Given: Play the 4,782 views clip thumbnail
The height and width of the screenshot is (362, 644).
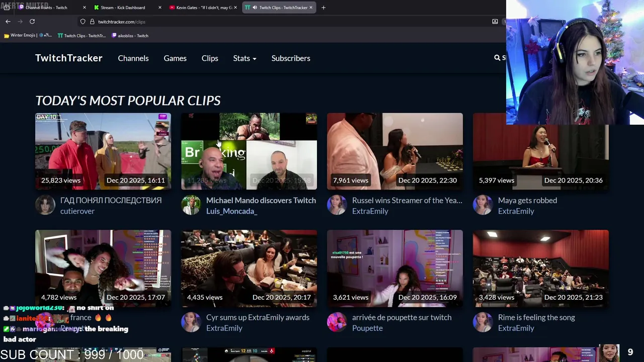Looking at the screenshot, I should [x=103, y=268].
